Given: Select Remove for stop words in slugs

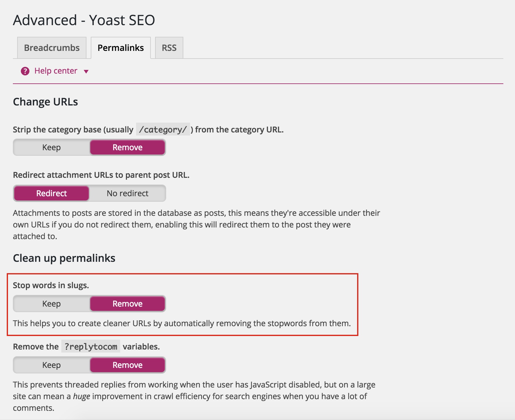Looking at the screenshot, I should [128, 304].
